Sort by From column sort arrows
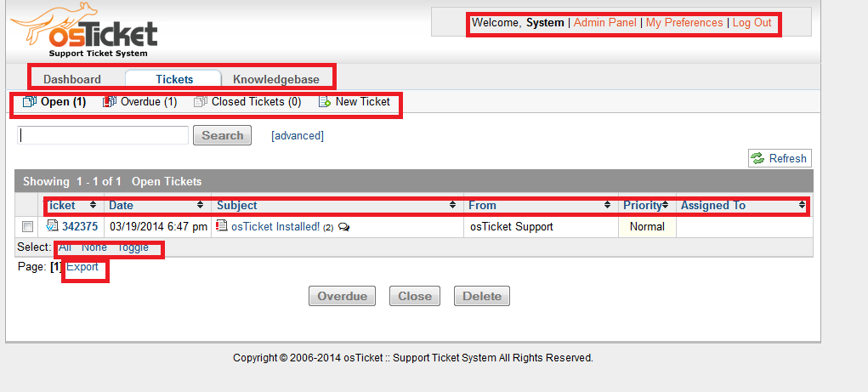 pyautogui.click(x=607, y=205)
